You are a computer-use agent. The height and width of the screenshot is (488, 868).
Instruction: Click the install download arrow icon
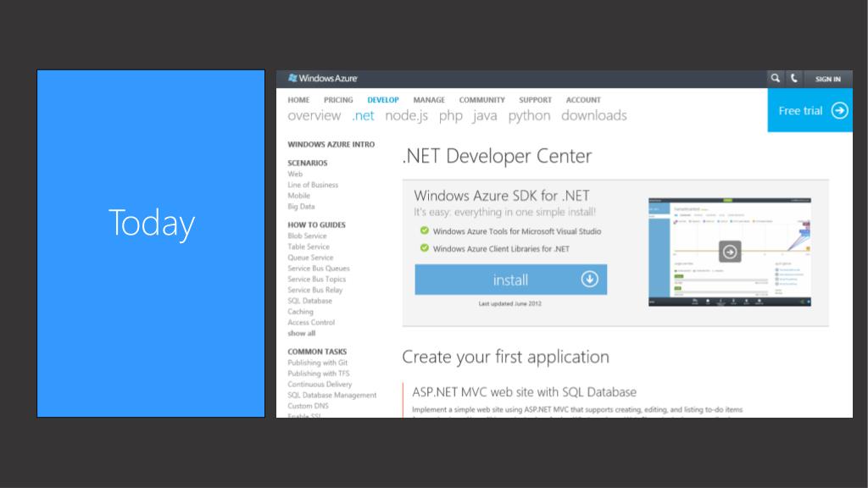(x=589, y=279)
